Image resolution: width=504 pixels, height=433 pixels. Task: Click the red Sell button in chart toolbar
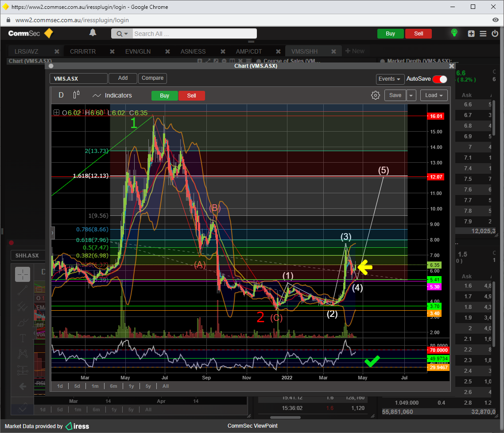[191, 96]
